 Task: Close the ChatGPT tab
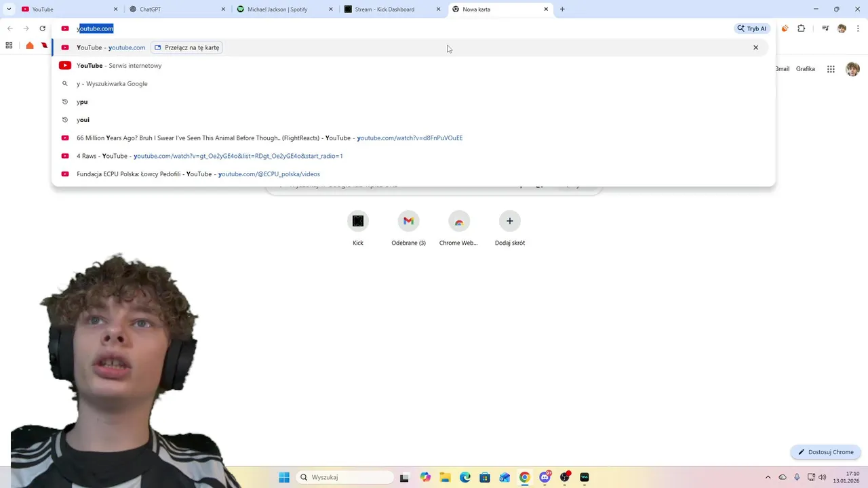click(223, 9)
